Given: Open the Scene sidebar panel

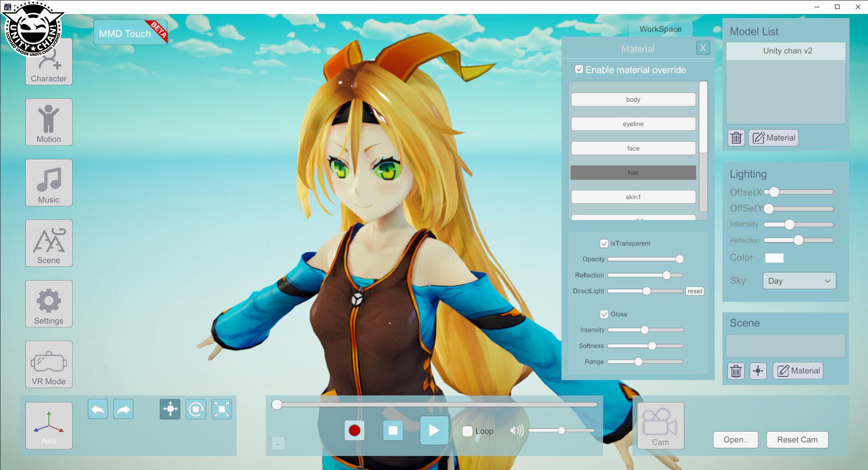Looking at the screenshot, I should 48,243.
